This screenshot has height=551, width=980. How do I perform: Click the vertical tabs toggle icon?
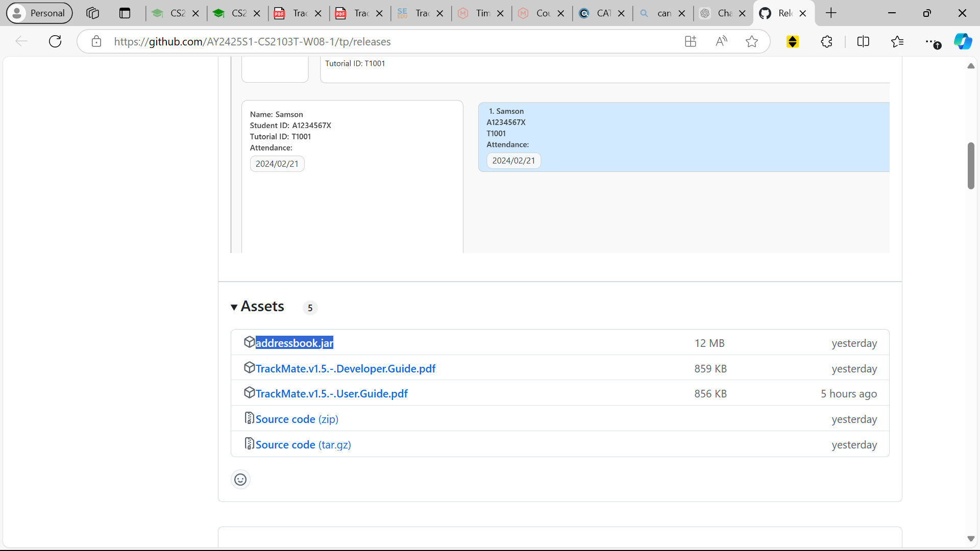(x=125, y=13)
